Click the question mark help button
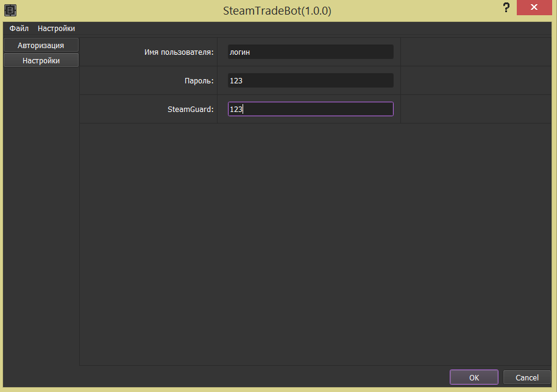 [x=506, y=7]
